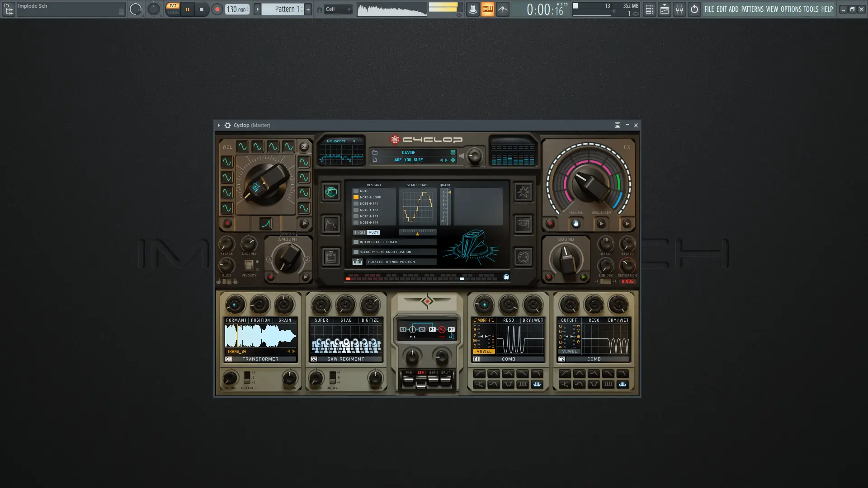The width and height of the screenshot is (868, 488).
Task: Save preset using the floppy disk icon
Action: tap(453, 153)
